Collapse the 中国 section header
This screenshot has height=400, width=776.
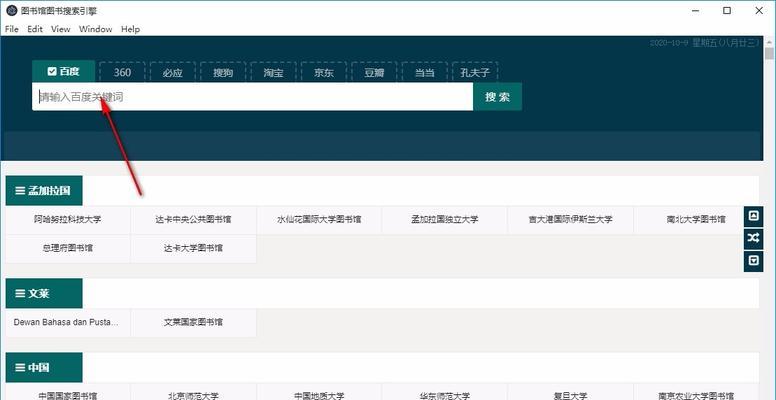click(x=44, y=367)
